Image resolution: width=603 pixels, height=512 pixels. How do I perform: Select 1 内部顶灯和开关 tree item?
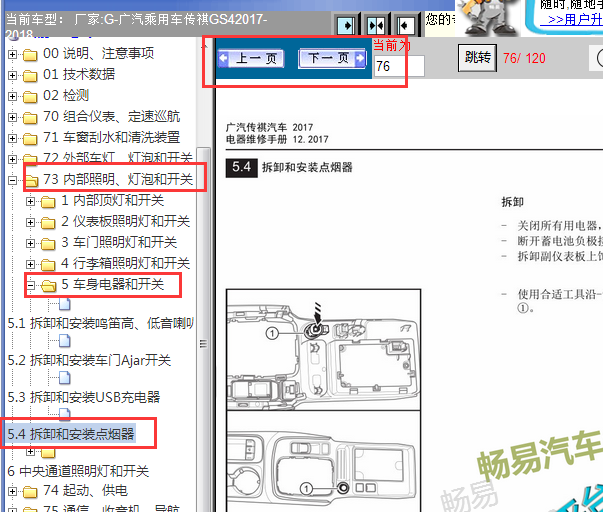pyautogui.click(x=113, y=200)
